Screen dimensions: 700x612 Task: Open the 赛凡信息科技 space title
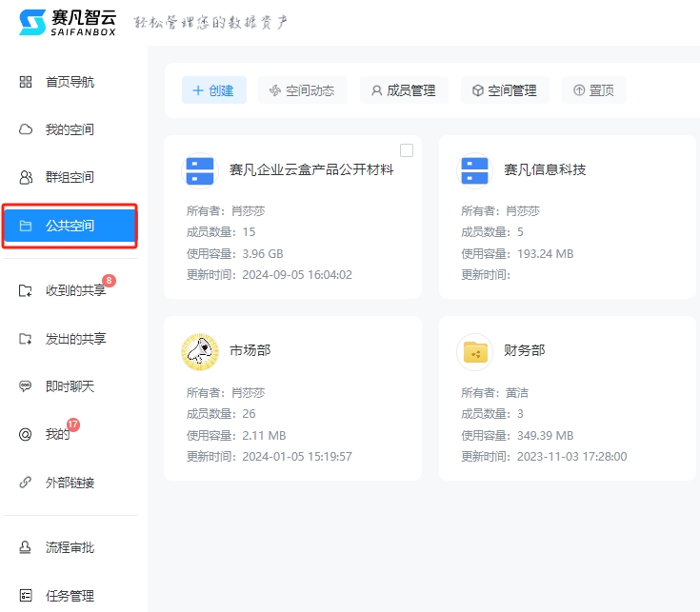[x=545, y=169]
